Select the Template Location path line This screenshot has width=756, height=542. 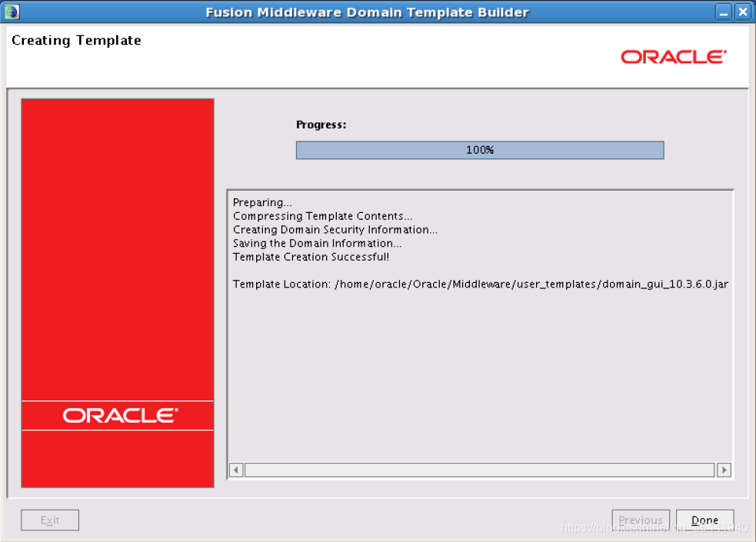(x=480, y=284)
